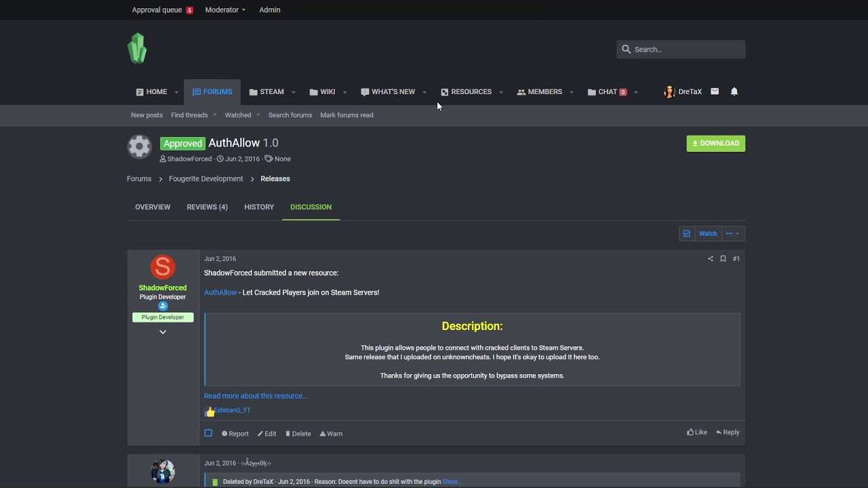Open Steam navigation item
868x488 pixels.
point(267,92)
